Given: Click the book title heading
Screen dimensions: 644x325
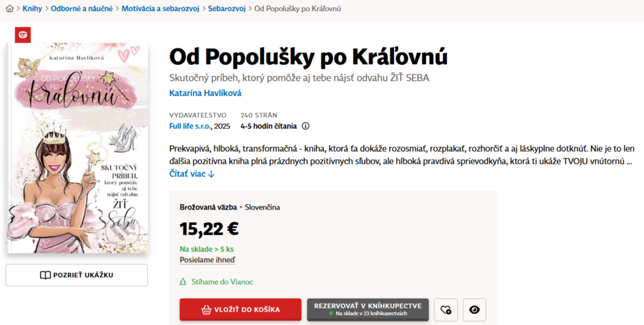Looking at the screenshot, I should tap(308, 57).
